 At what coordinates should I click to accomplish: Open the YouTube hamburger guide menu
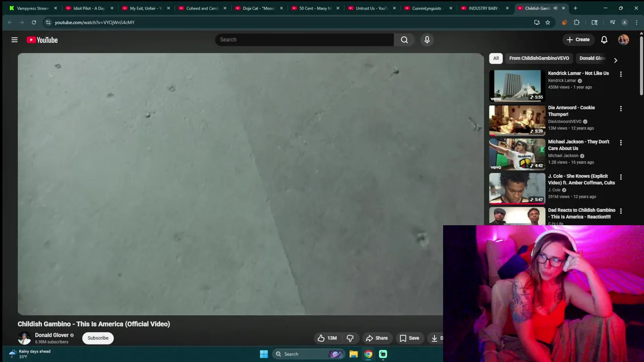[15, 40]
